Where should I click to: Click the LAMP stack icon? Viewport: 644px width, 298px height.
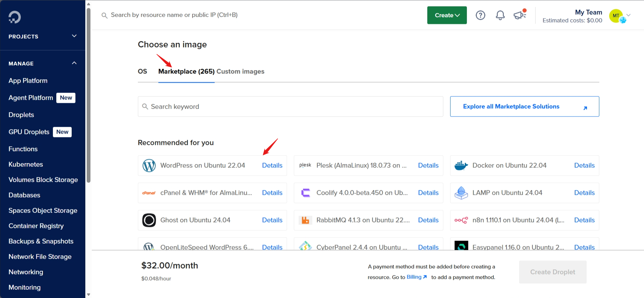tap(461, 193)
